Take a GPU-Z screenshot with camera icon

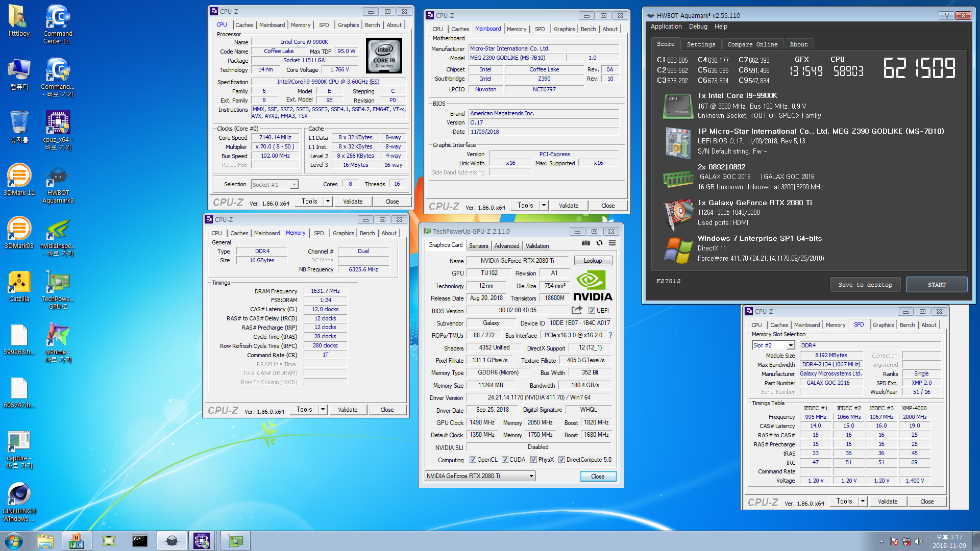586,243
